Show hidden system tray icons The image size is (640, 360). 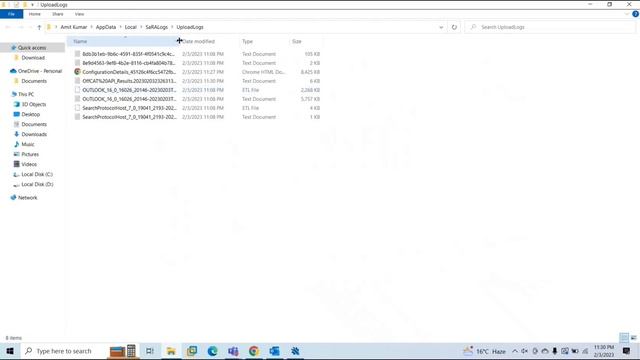pyautogui.click(x=515, y=351)
